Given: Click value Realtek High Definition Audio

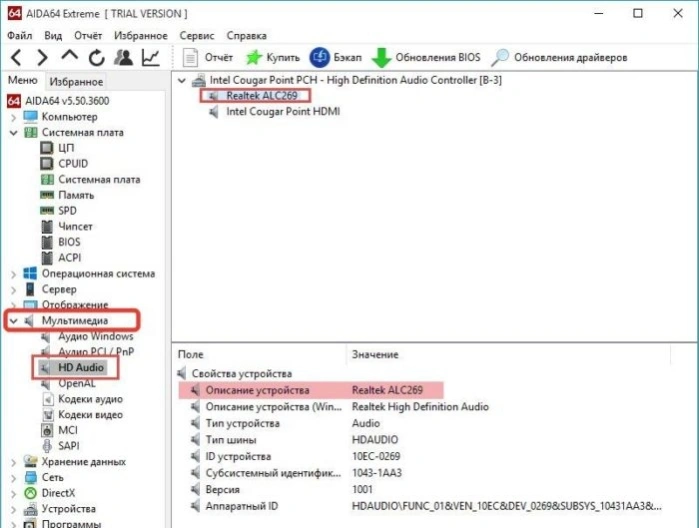Looking at the screenshot, I should pyautogui.click(x=420, y=407).
